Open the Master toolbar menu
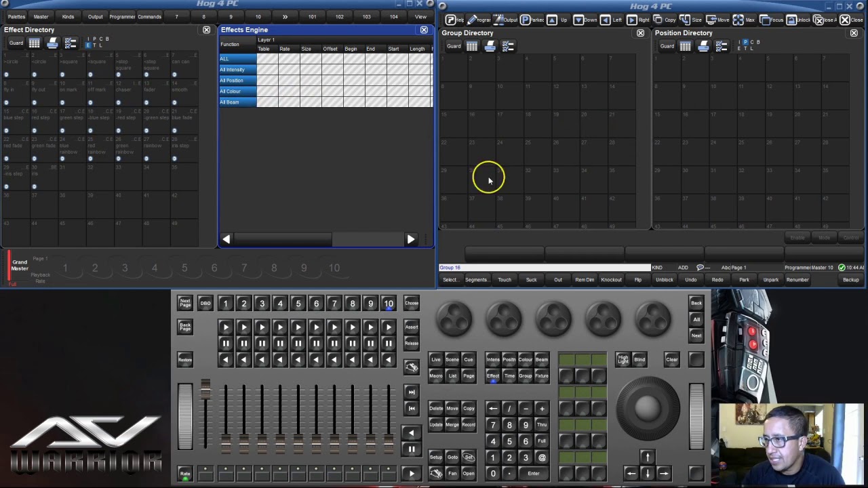This screenshot has width=868, height=488. [41, 16]
